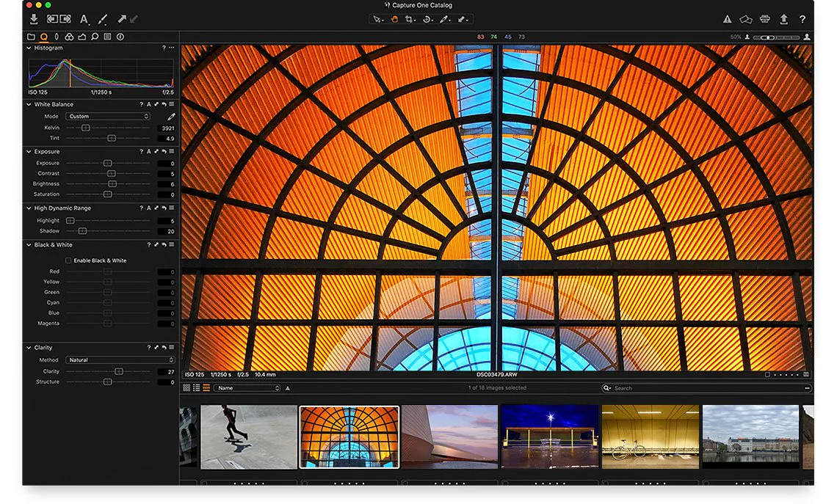Screen dimensions: 837x504
Task: Open the help question mark in top toolbar
Action: [x=802, y=19]
